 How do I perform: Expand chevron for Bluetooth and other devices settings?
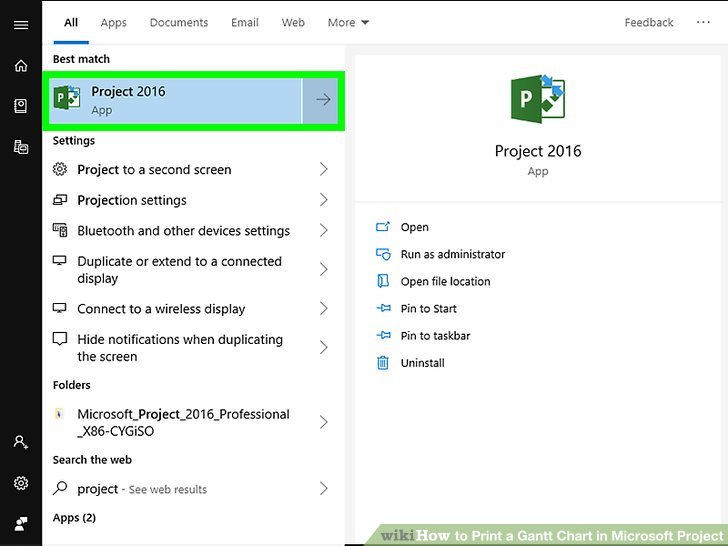pos(324,230)
